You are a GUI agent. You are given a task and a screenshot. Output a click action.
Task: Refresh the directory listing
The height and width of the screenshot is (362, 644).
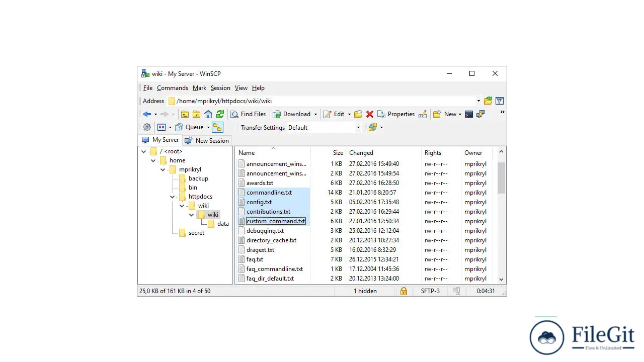tap(220, 114)
